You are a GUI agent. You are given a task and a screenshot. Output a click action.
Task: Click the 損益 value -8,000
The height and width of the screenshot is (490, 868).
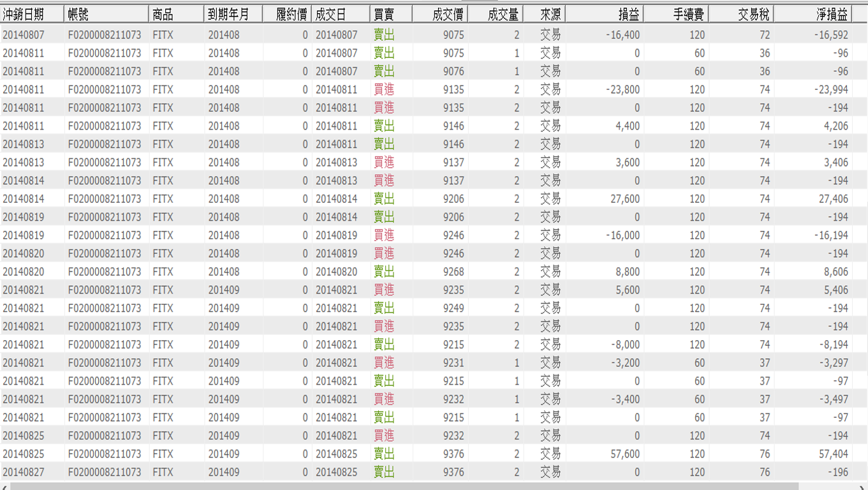click(x=625, y=345)
